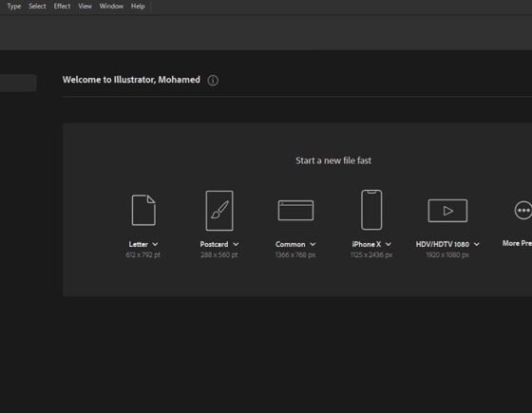
Task: Click the Postcard preset label
Action: [x=214, y=244]
